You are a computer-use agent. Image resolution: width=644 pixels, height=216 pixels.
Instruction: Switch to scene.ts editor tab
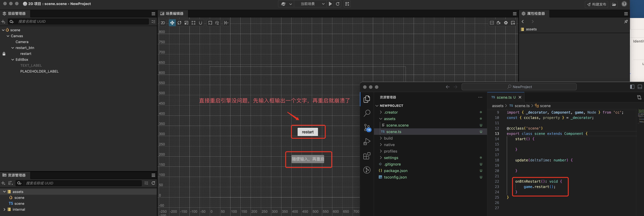click(x=504, y=97)
